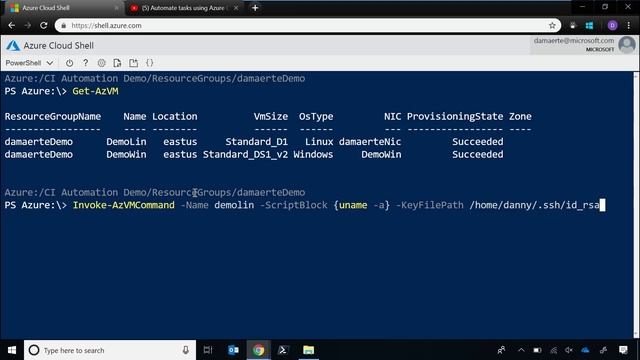Open Task View from the taskbar
The image size is (640, 360).
[x=208, y=350]
